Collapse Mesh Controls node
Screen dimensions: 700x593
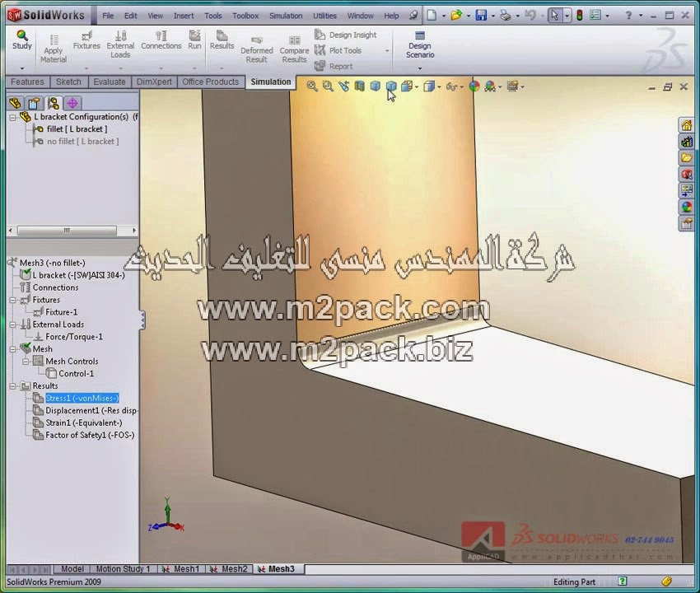pos(26,362)
